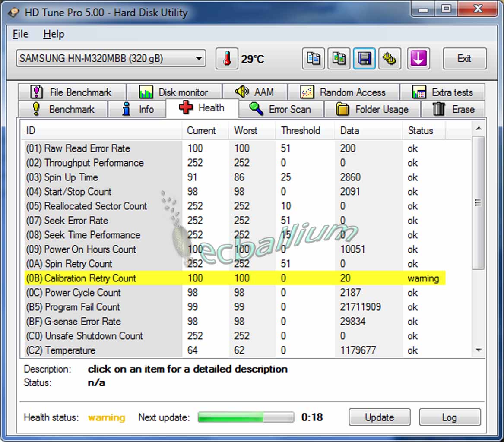Click scrollbar down arrow in attribute list
This screenshot has width=504, height=442.
pos(479,350)
